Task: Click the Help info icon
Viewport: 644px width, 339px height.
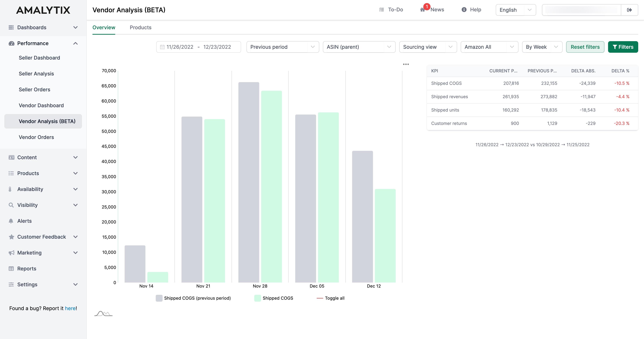Action: click(x=464, y=10)
